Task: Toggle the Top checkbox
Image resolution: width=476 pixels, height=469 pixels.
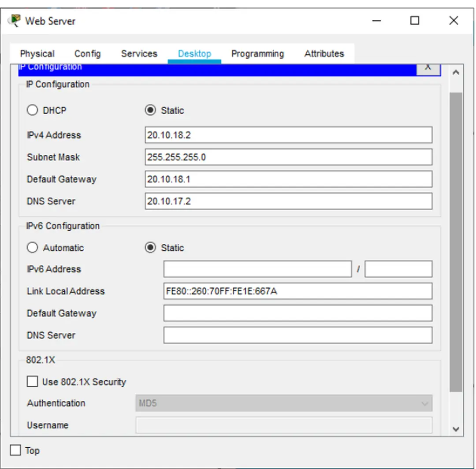Action: [15, 450]
